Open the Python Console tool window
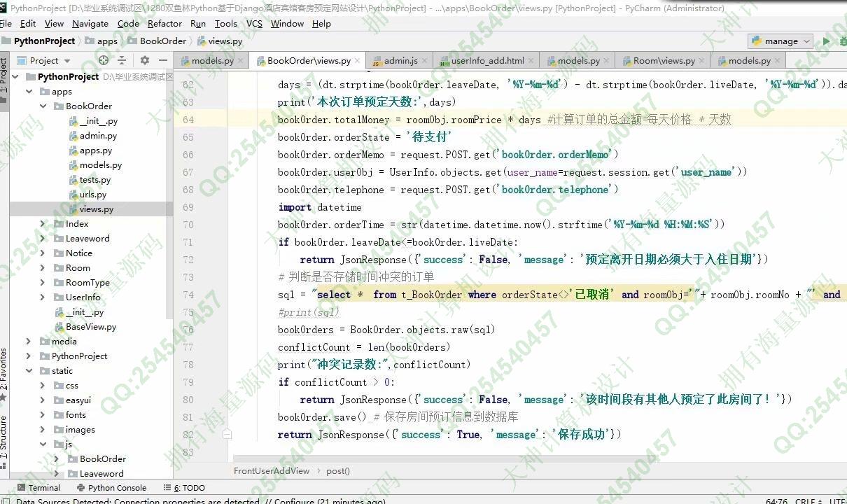 (111, 488)
